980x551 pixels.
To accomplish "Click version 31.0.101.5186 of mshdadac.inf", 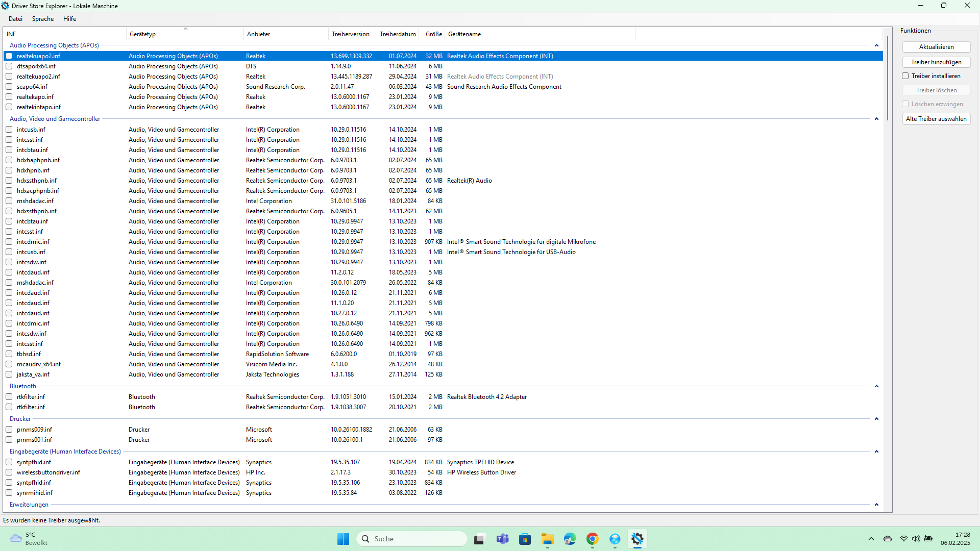I will [x=348, y=201].
